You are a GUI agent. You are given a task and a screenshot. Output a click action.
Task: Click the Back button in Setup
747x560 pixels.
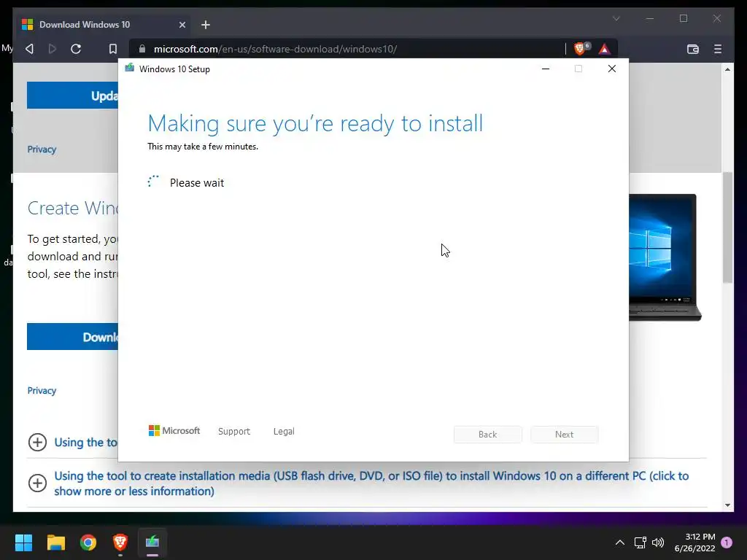coord(487,435)
